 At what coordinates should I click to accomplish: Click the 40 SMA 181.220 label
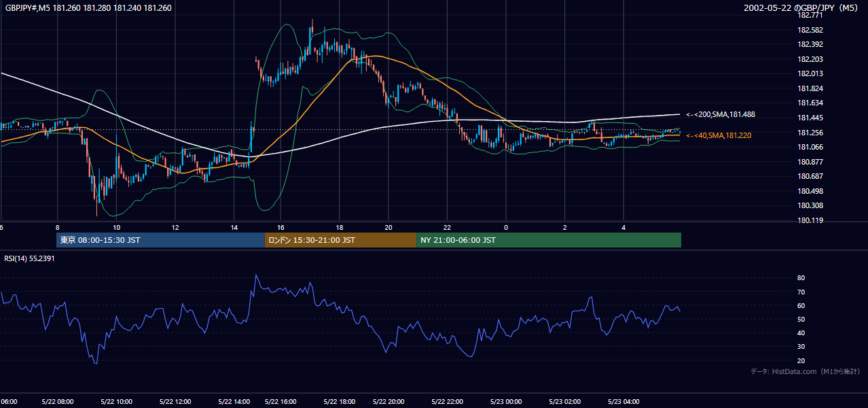(720, 136)
